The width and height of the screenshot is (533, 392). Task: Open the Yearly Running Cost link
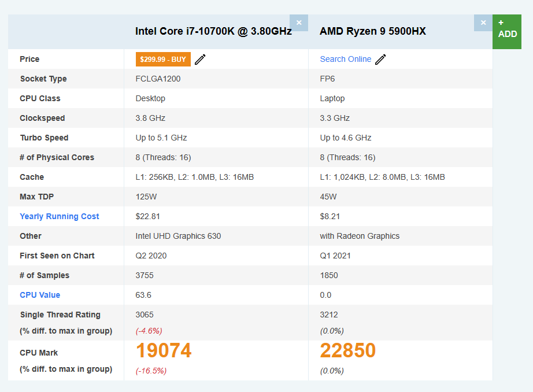point(59,217)
